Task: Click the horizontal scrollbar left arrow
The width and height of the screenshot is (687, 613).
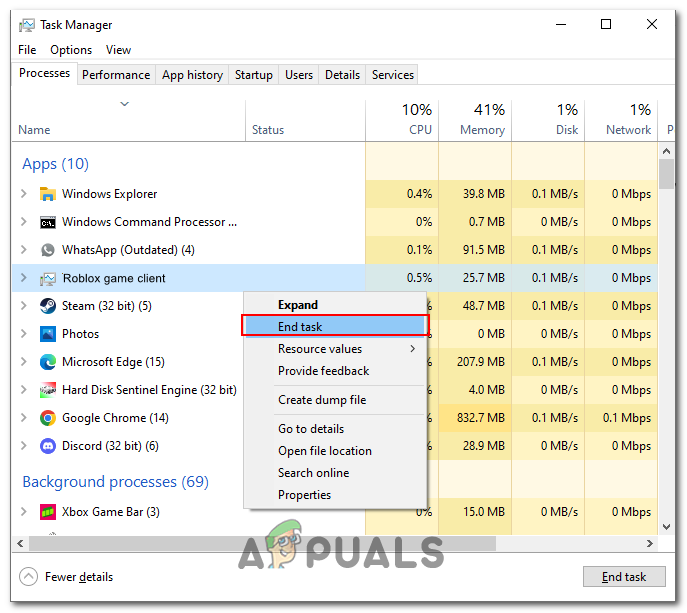Action: [20, 543]
